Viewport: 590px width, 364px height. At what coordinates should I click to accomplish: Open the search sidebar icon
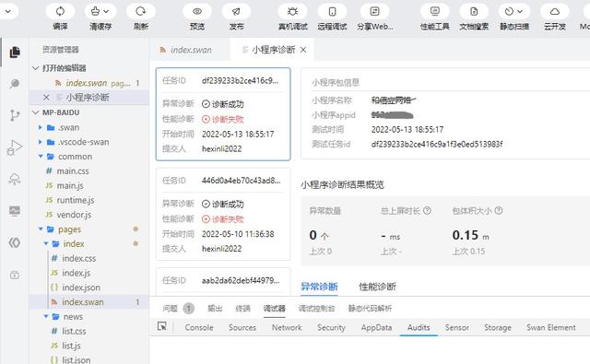[x=15, y=83]
